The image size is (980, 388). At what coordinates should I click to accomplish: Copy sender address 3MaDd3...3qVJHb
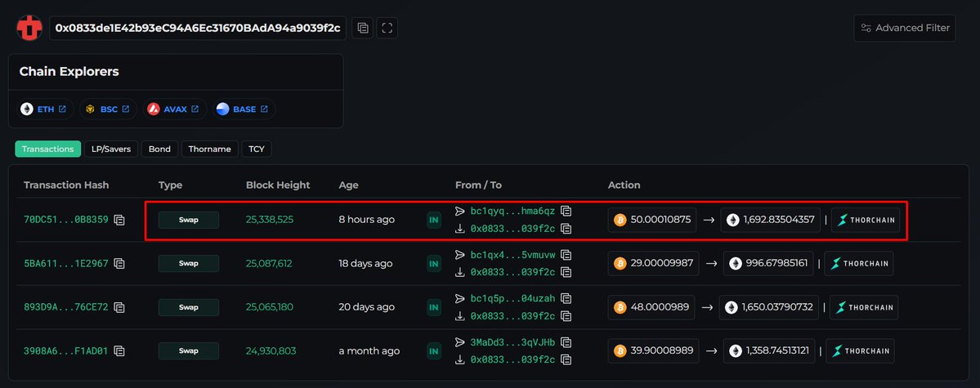[566, 342]
